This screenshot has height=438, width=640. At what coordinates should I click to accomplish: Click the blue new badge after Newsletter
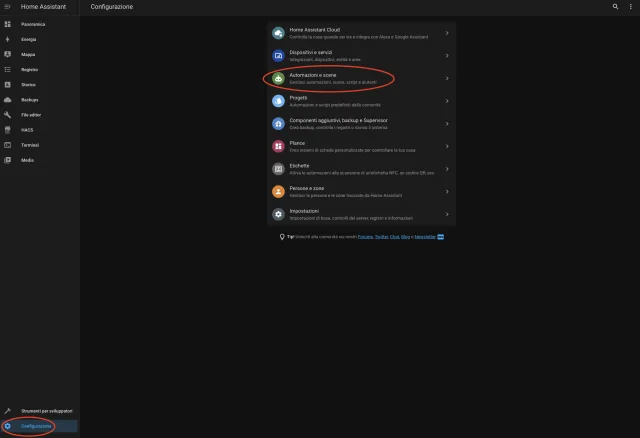tap(440, 237)
